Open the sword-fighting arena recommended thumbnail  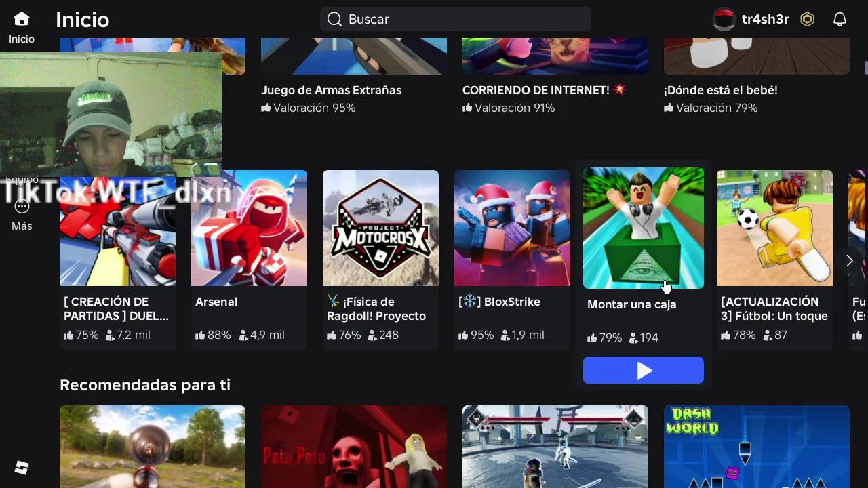coord(555,446)
